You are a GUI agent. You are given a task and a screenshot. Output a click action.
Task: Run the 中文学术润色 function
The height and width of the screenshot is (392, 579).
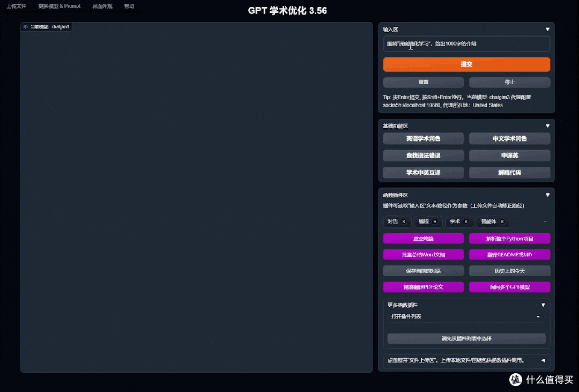[510, 138]
